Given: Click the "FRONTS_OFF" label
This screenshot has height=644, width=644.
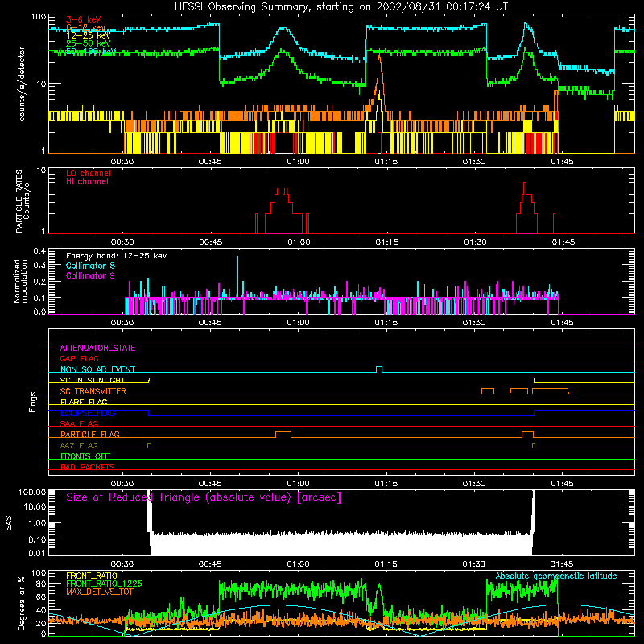Looking at the screenshot, I should (x=85, y=456).
